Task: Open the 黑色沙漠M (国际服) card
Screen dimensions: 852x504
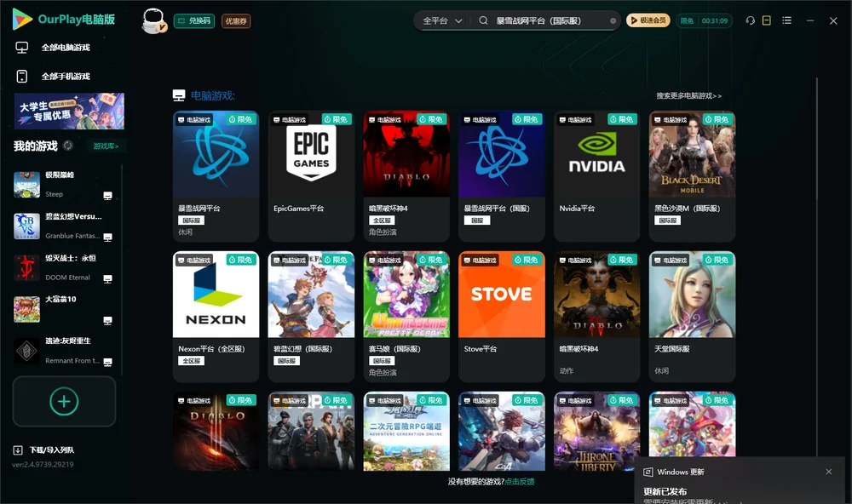Action: [x=692, y=176]
